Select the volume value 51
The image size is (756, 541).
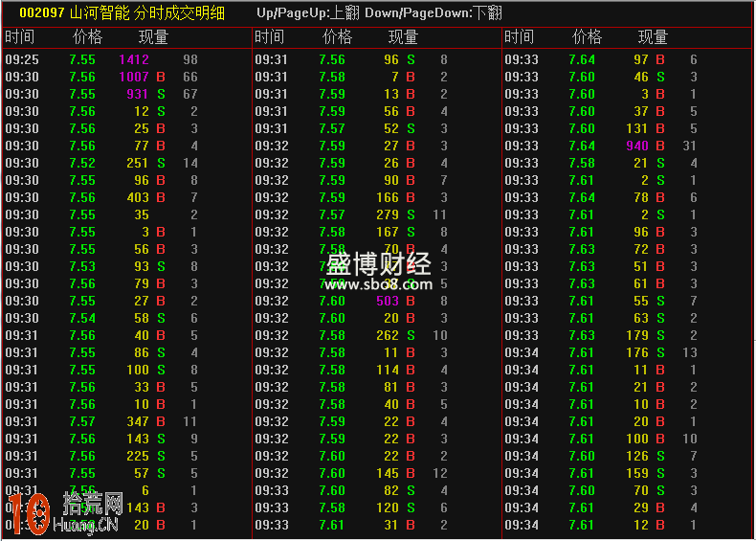pos(641,266)
